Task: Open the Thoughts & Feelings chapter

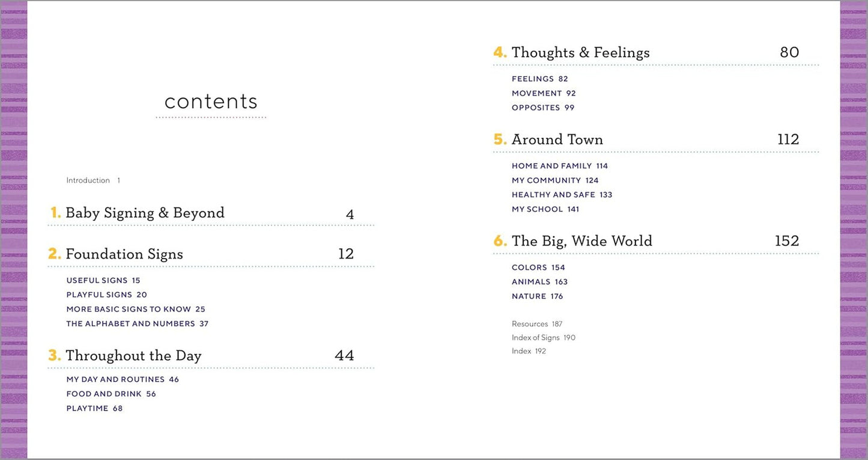Action: point(580,53)
